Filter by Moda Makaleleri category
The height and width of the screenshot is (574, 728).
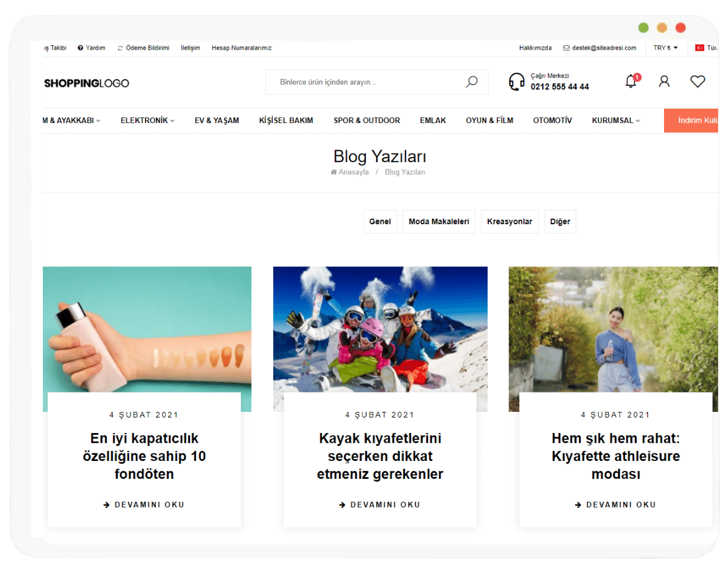[x=439, y=222]
